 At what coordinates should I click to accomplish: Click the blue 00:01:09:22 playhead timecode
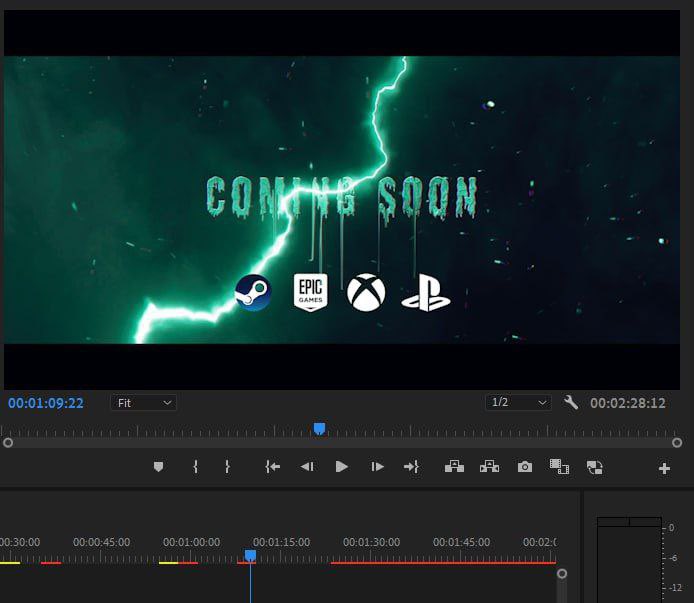pos(46,403)
